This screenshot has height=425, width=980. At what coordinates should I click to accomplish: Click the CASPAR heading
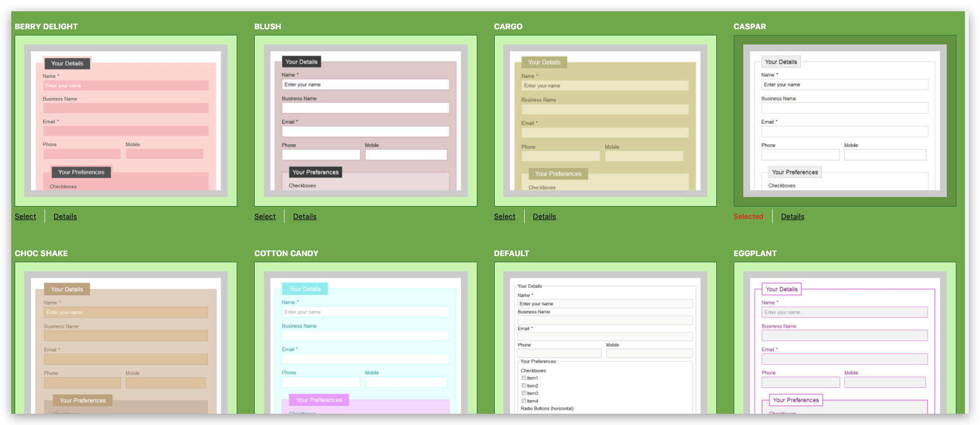click(750, 26)
